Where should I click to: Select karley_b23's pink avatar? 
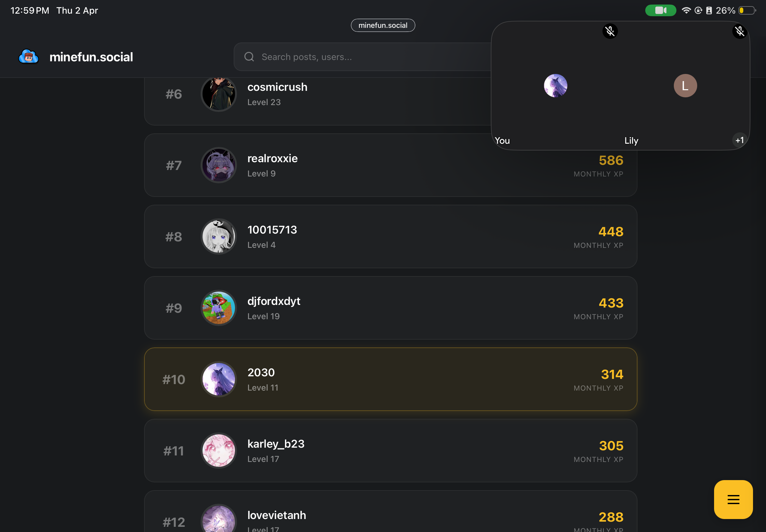219,451
